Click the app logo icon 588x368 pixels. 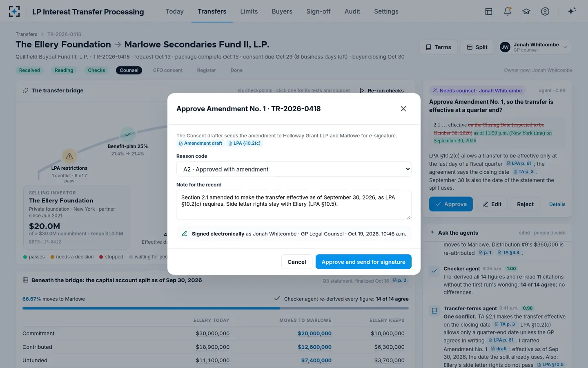click(14, 11)
